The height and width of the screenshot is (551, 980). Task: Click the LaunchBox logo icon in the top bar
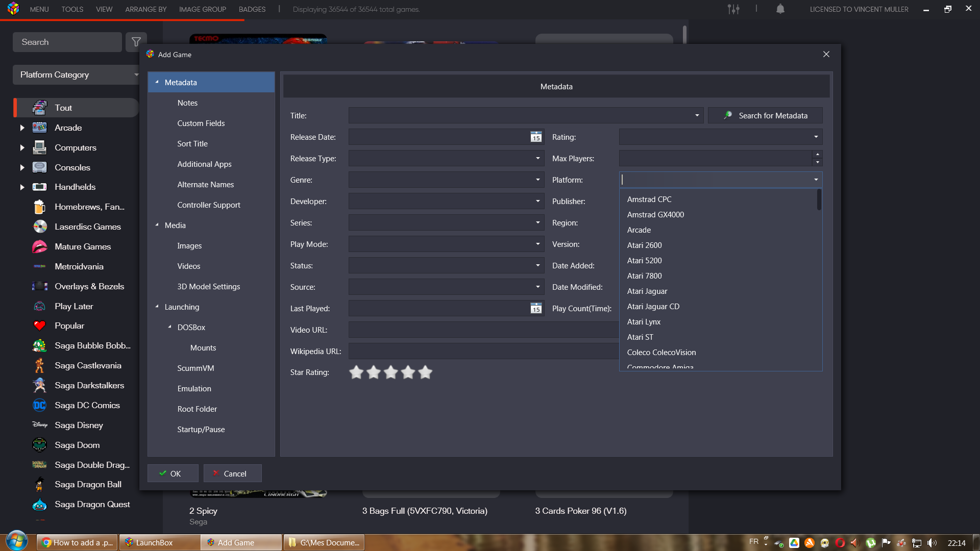pyautogui.click(x=13, y=9)
